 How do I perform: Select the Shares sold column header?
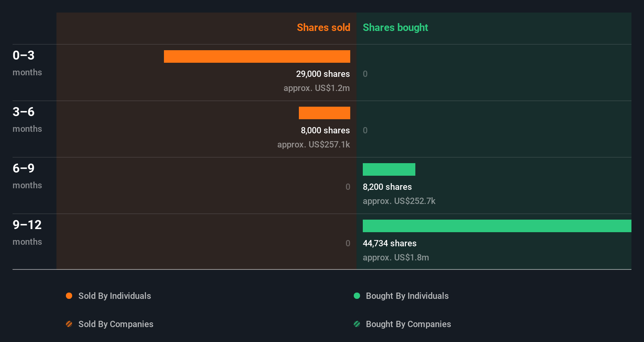(x=324, y=27)
